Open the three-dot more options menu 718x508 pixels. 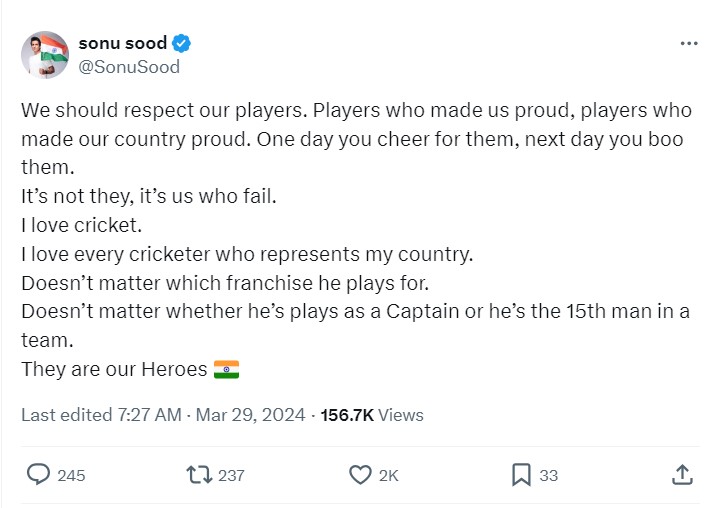(688, 44)
